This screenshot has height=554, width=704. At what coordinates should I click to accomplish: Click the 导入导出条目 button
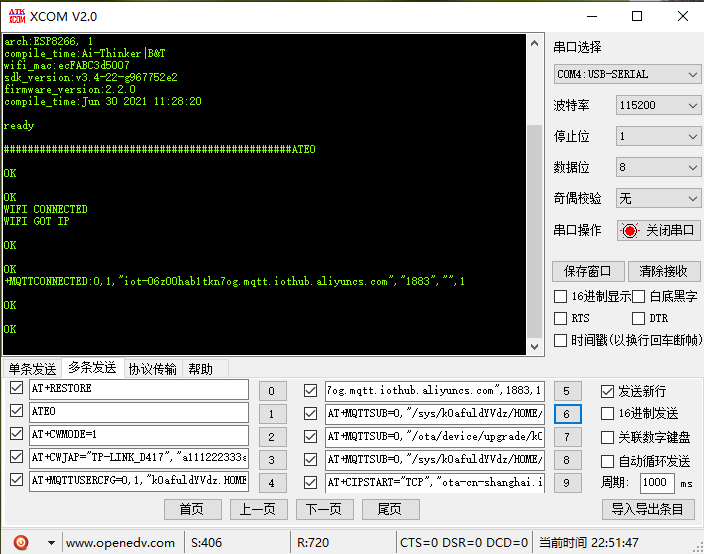tap(648, 510)
